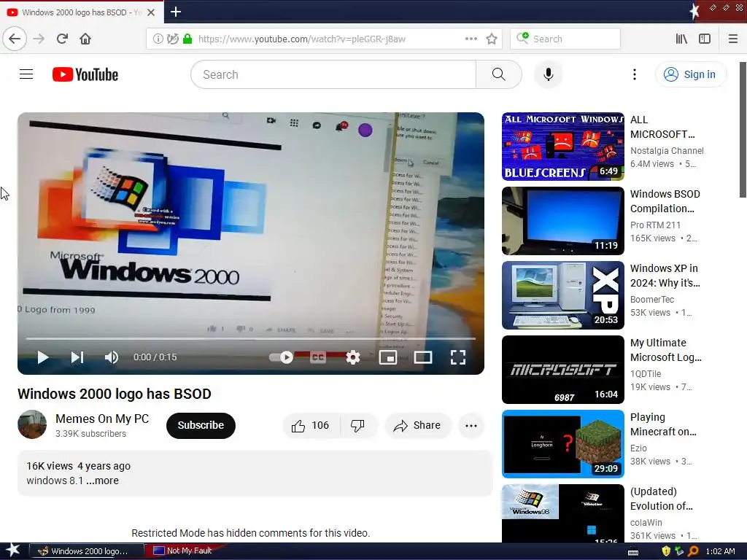
Task: Click the BoomerTec channel name
Action: 651,299
